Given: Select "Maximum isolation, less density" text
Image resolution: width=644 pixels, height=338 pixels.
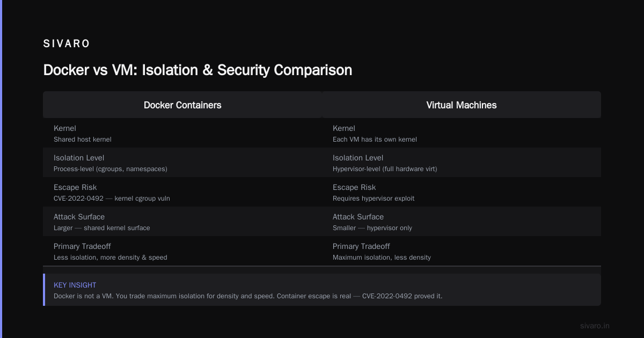Looking at the screenshot, I should [382, 258].
